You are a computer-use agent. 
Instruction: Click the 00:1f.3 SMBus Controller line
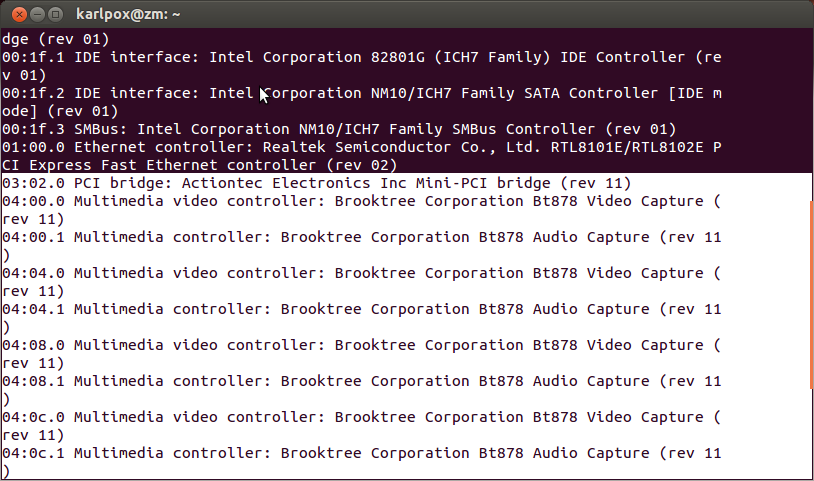coord(340,130)
